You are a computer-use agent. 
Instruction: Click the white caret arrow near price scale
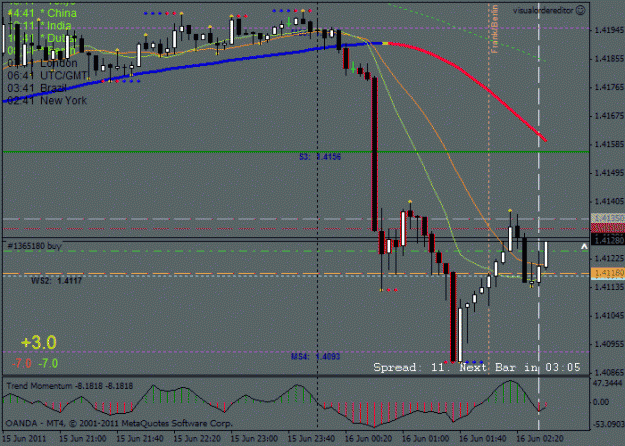[584, 247]
